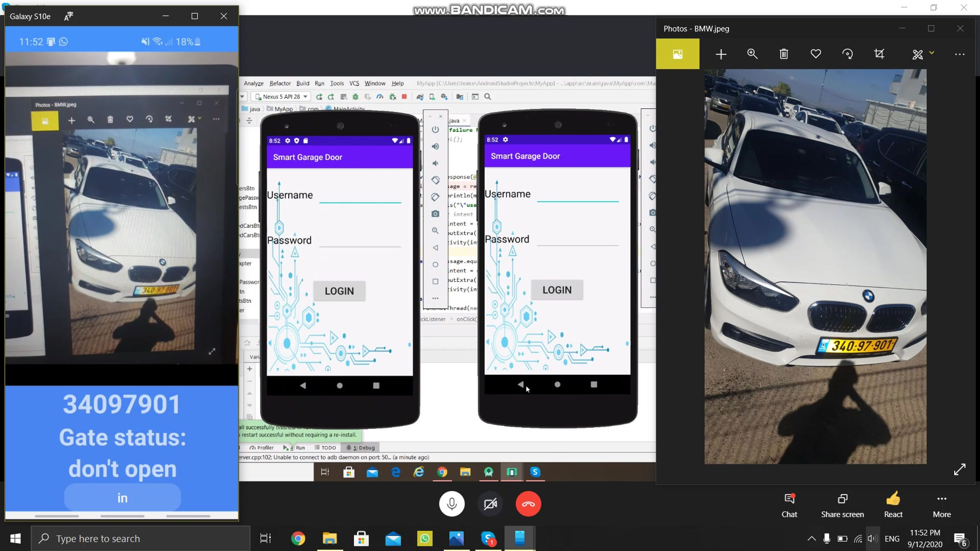This screenshot has width=980, height=551.
Task: Expand the Nexus 5 API 28 device dropdown
Action: 281,97
